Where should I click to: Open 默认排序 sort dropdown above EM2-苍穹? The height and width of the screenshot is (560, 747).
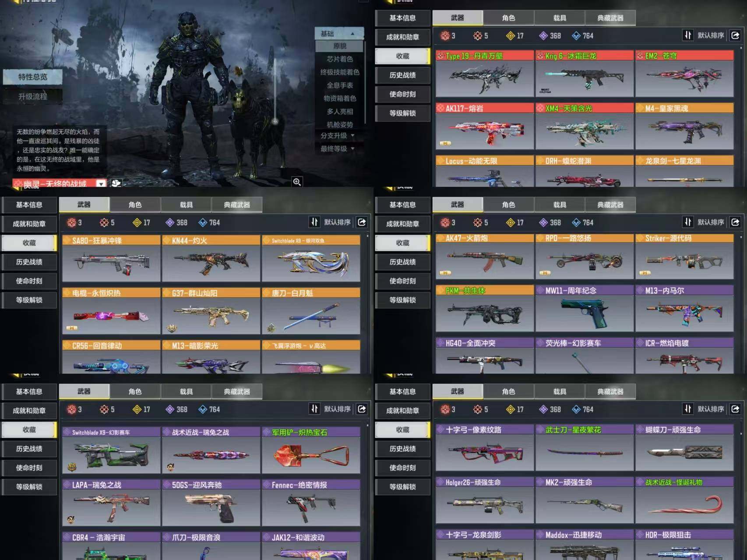(x=711, y=35)
